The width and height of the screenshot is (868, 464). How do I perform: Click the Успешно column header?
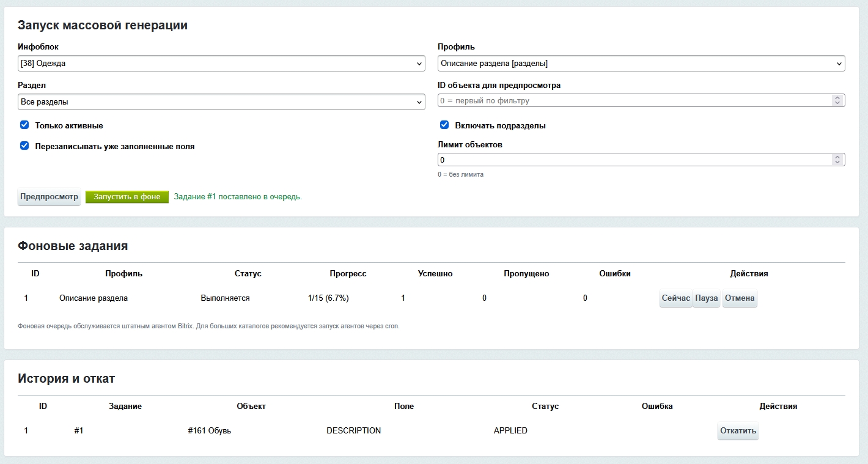pos(435,274)
